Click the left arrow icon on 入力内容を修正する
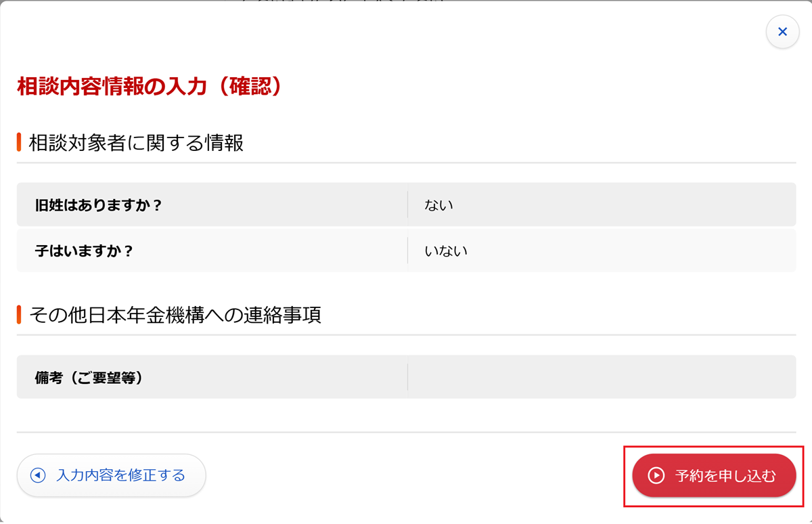 pyautogui.click(x=38, y=475)
